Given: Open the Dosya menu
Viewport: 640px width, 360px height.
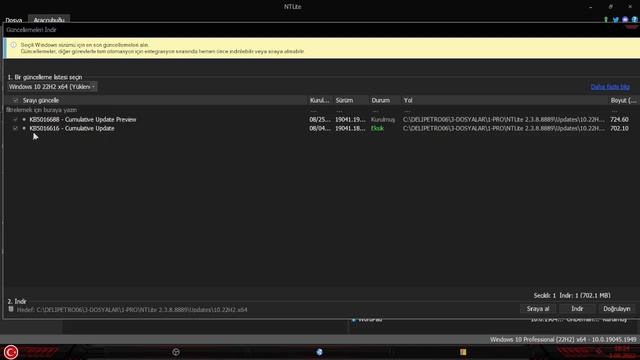Looking at the screenshot, I should pos(13,20).
